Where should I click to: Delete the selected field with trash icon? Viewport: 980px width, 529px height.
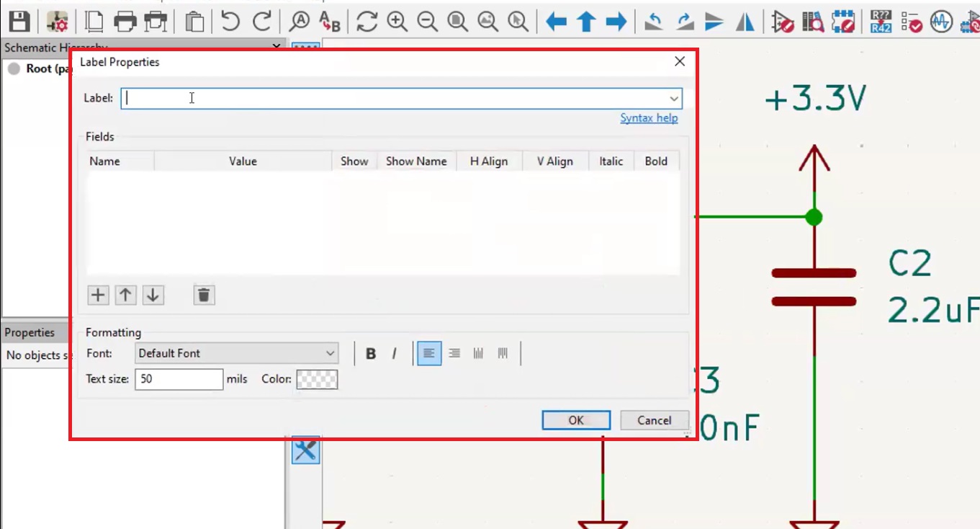(x=204, y=295)
